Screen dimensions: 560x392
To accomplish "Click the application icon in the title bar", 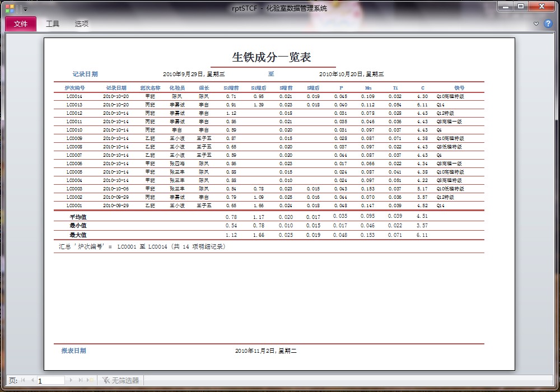I will [x=10, y=8].
